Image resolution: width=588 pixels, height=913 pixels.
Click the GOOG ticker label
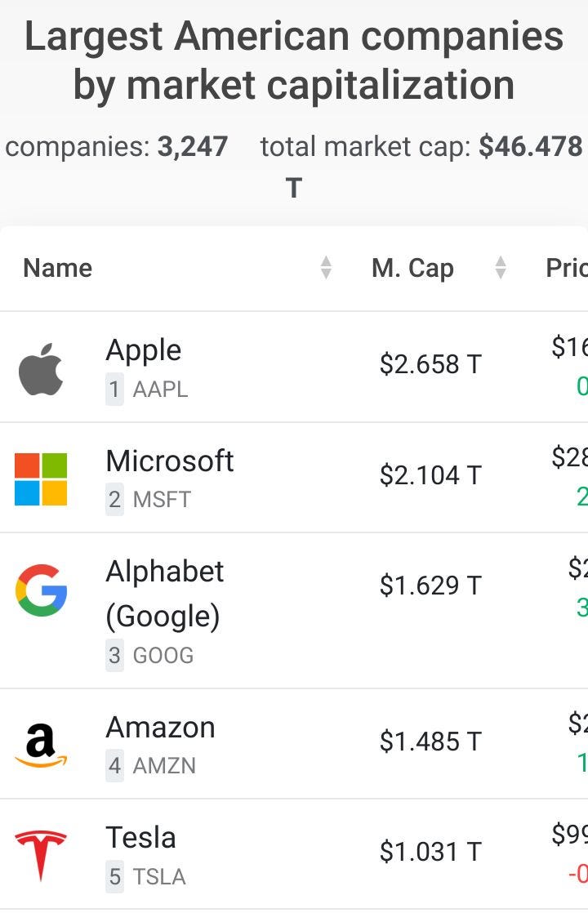(163, 655)
